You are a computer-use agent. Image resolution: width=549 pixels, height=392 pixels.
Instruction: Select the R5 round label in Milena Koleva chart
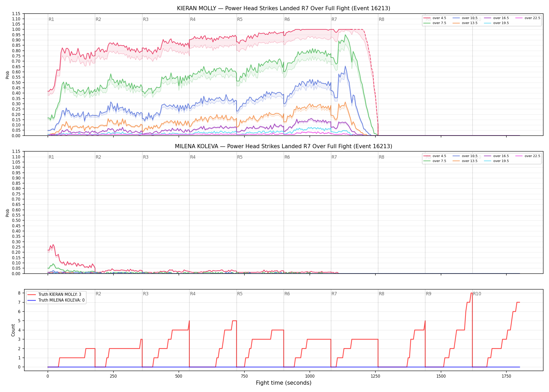point(240,157)
